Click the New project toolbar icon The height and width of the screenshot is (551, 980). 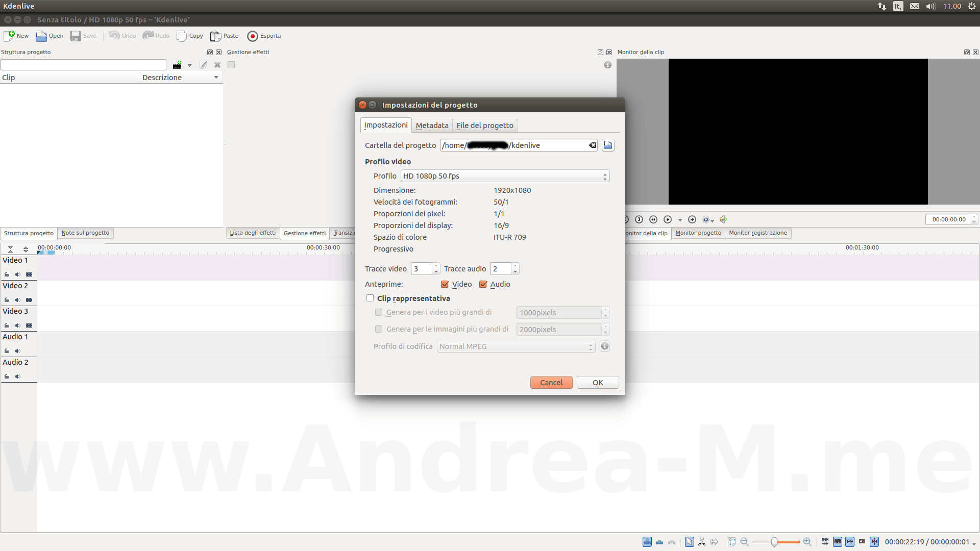click(9, 36)
